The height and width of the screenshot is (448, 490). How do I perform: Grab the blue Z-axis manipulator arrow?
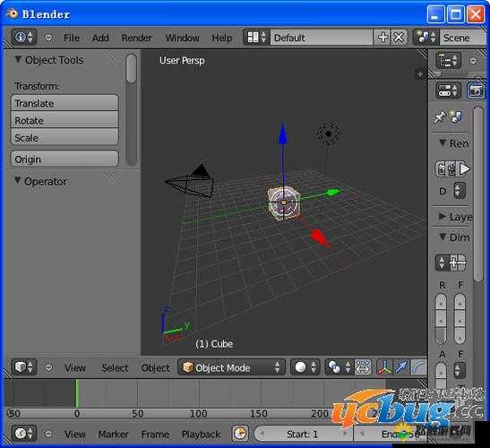(x=282, y=134)
